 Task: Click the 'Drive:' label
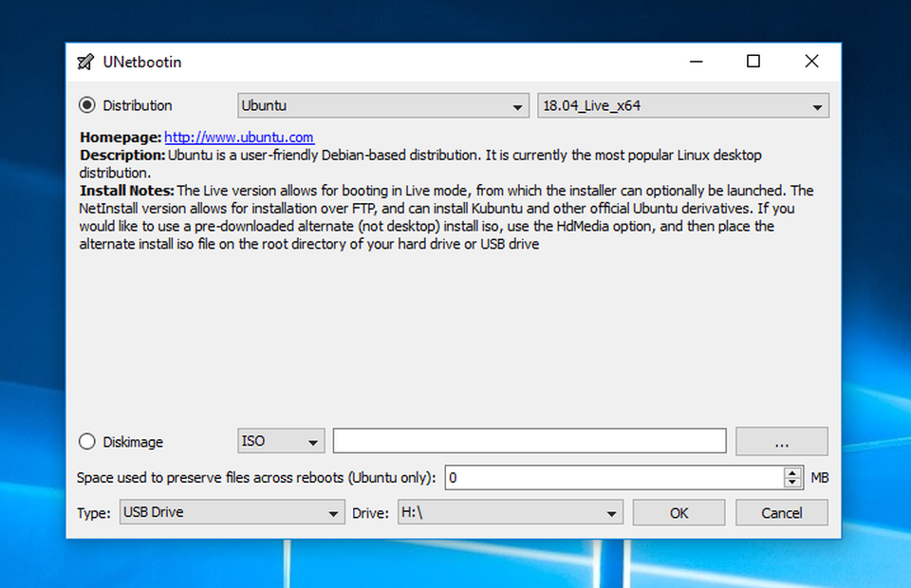click(x=370, y=513)
